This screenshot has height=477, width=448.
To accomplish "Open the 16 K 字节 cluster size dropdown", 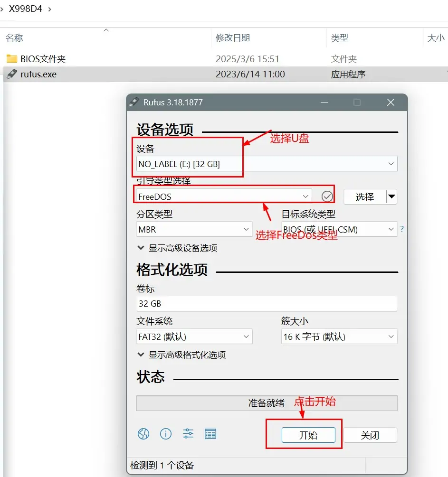I will point(339,337).
